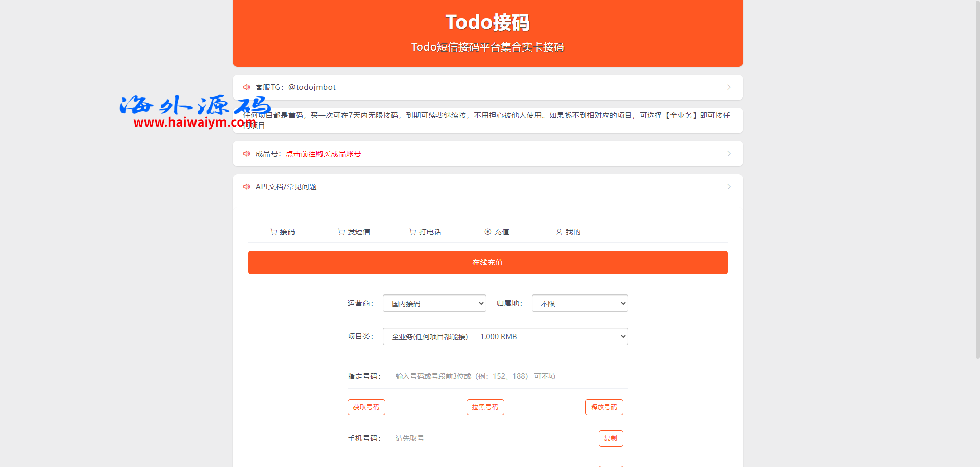Screen dimensions: 980x467
Task: Click the coin icon next to 充值
Action: tap(488, 232)
